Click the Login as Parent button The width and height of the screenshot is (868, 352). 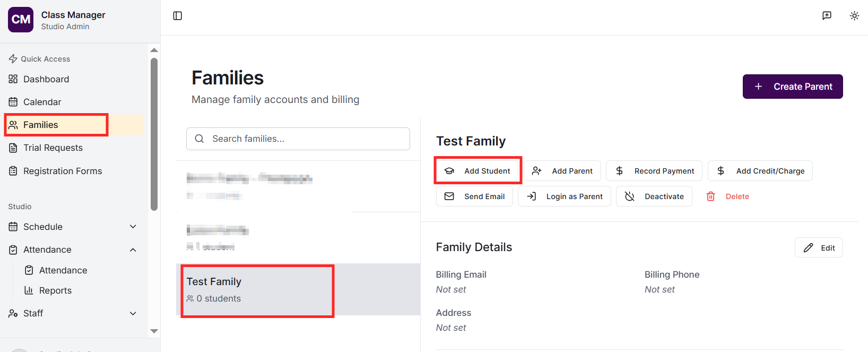565,196
